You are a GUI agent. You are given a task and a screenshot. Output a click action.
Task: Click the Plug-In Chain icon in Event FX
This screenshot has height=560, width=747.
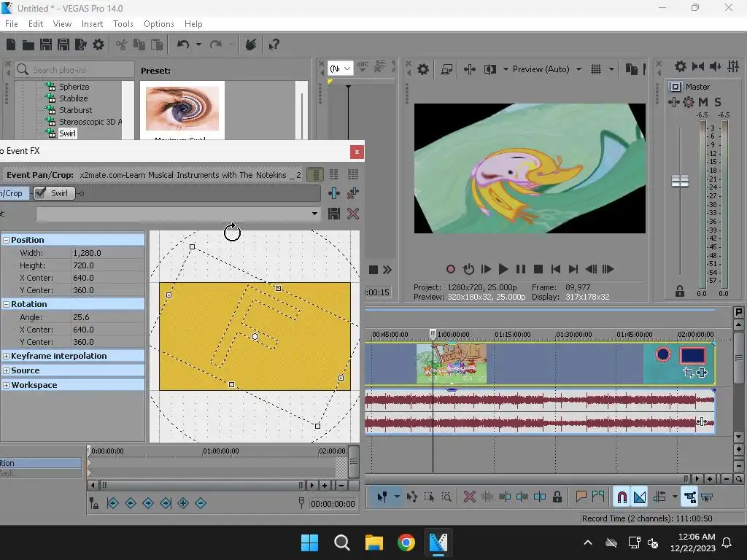tap(334, 193)
